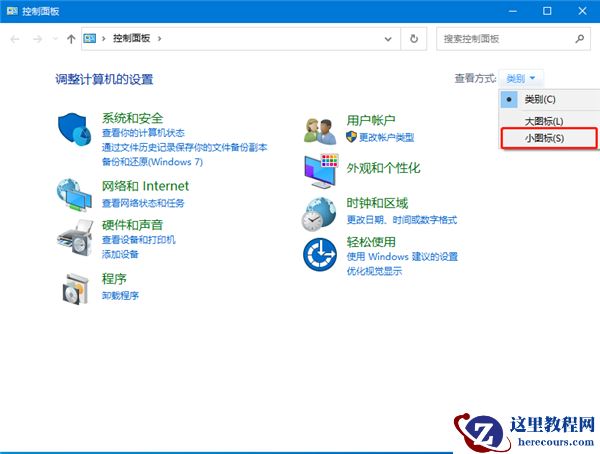The height and width of the screenshot is (454, 600).
Task: Open Clock and Region globe-clock icon
Action: 319,214
